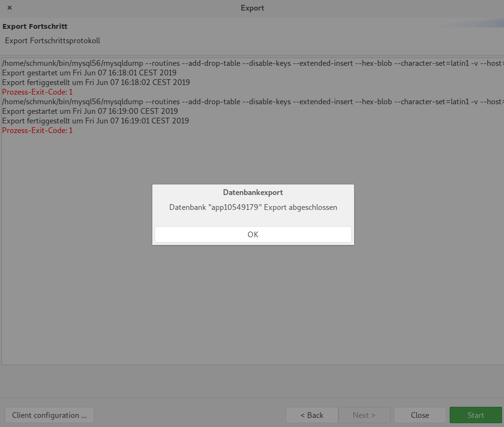This screenshot has width=504, height=427.
Task: Select the Export Fortschrittsprotokoll label
Action: 52,40
